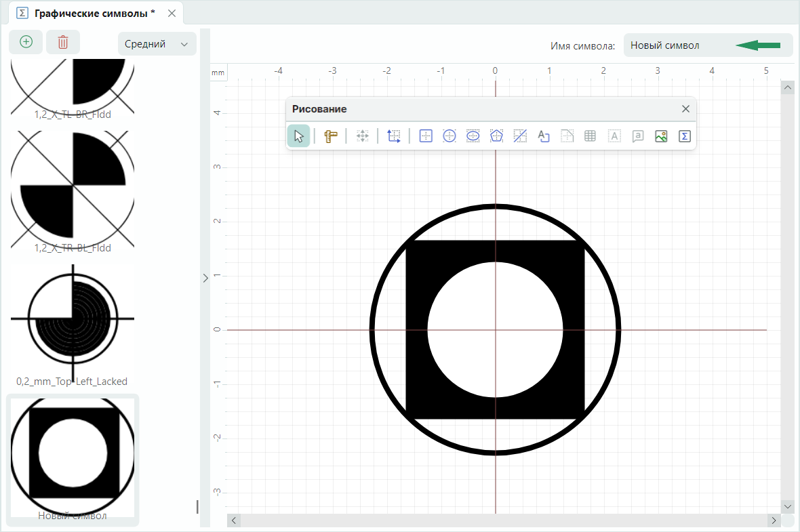Click the sigma symbol tool icon
This screenshot has width=800, height=532.
click(x=685, y=136)
